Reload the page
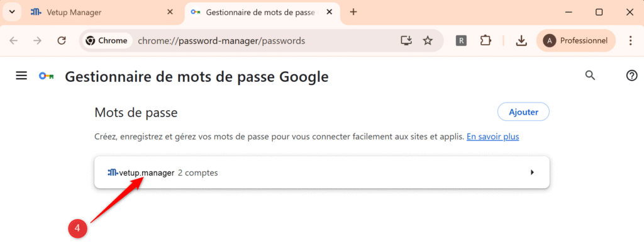Screen dimensions: 644x243 pyautogui.click(x=62, y=40)
